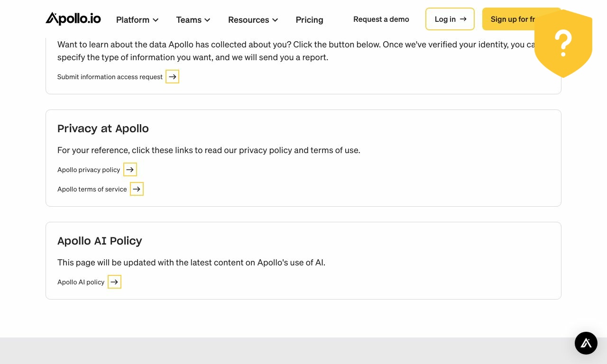
Task: Click the Log in button
Action: click(x=450, y=19)
